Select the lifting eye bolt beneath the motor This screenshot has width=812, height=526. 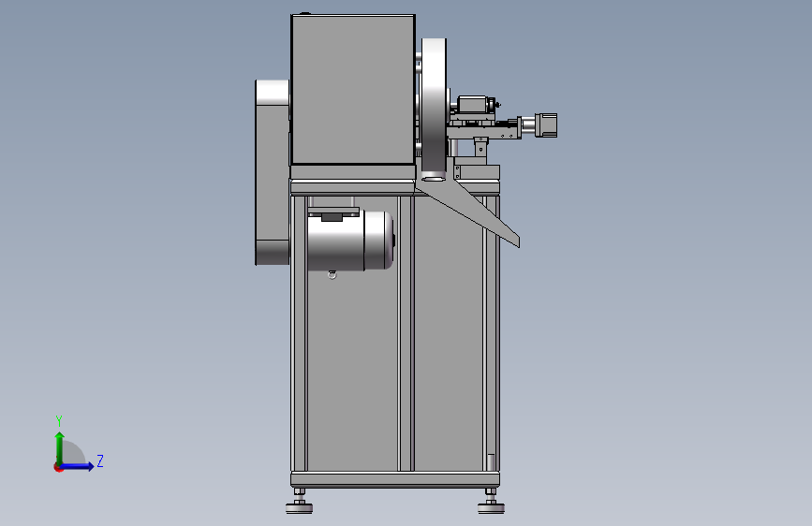point(332,275)
